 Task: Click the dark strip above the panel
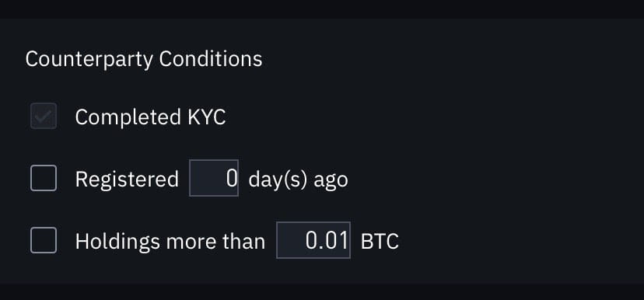point(322,9)
